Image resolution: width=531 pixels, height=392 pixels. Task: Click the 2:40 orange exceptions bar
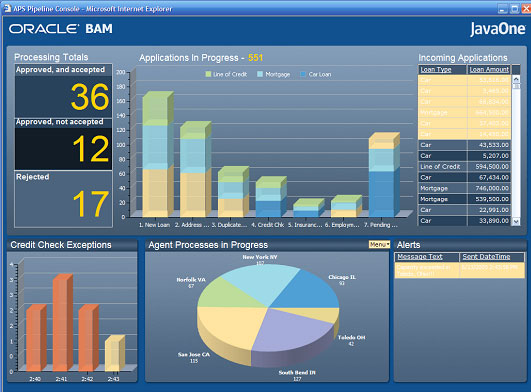point(36,338)
